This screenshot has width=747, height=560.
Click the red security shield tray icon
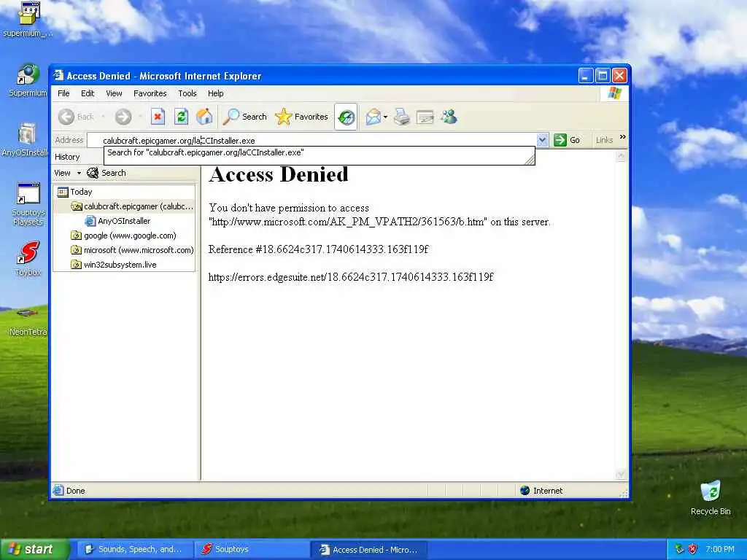693,549
